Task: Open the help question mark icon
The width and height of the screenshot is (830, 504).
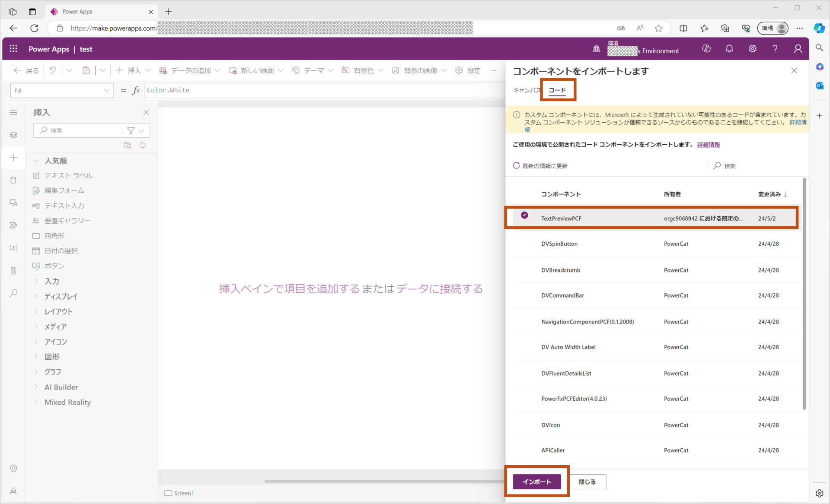Action: (x=775, y=49)
